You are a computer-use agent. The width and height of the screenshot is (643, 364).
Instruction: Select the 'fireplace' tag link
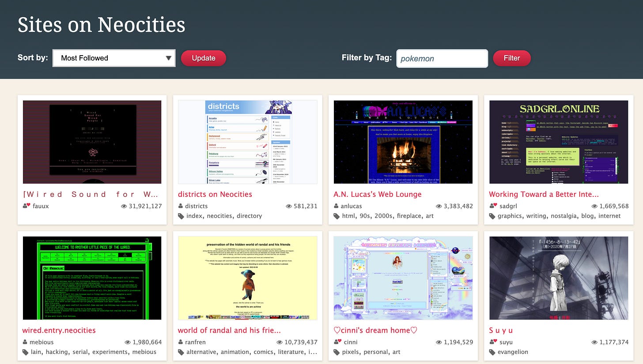pyautogui.click(x=408, y=216)
